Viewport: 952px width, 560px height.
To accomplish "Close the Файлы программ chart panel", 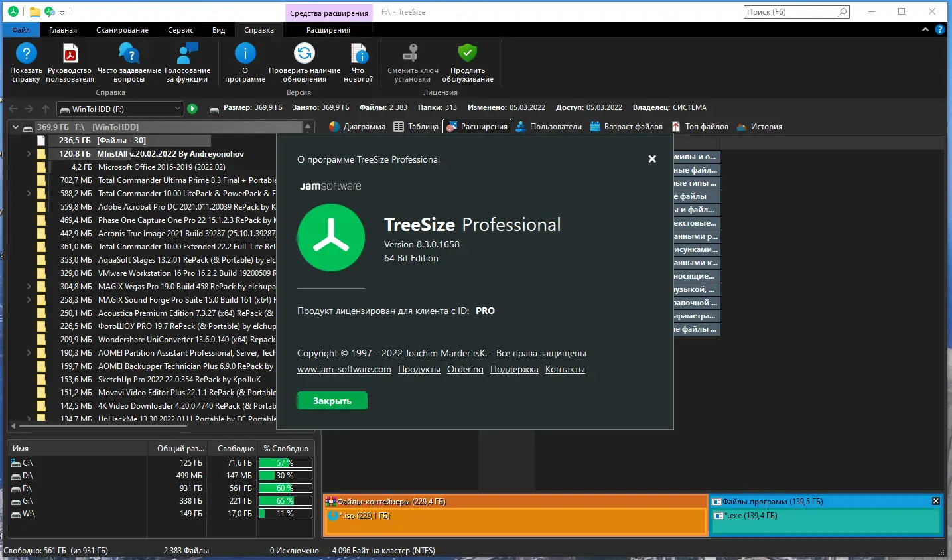I will [935, 501].
